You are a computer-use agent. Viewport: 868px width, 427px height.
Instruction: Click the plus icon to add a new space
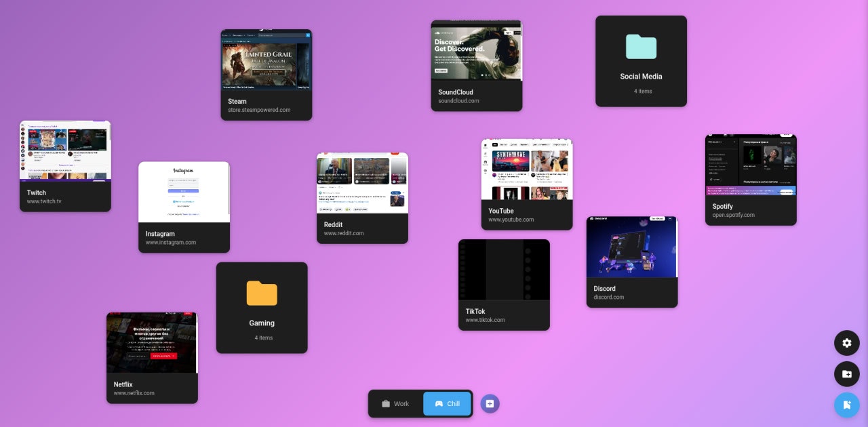pyautogui.click(x=490, y=403)
